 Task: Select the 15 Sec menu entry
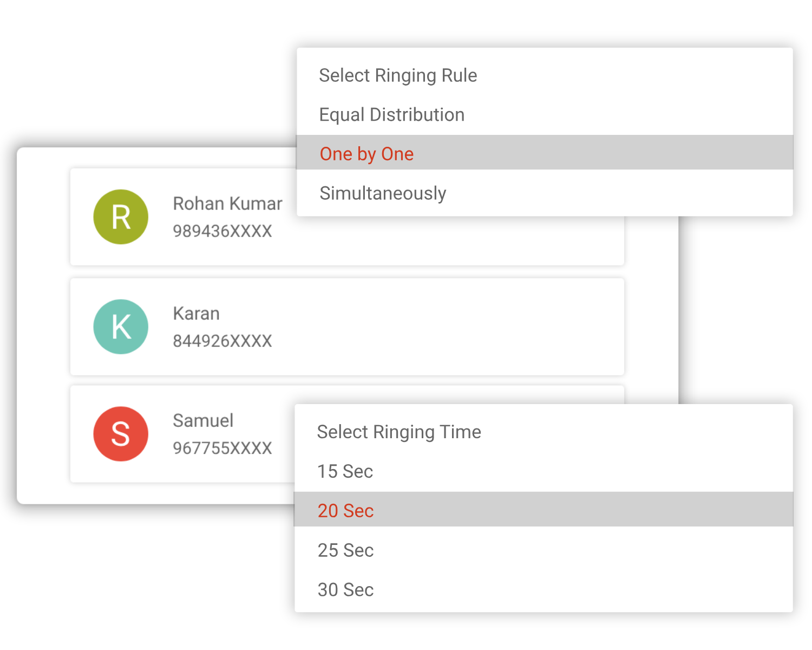[x=345, y=471]
